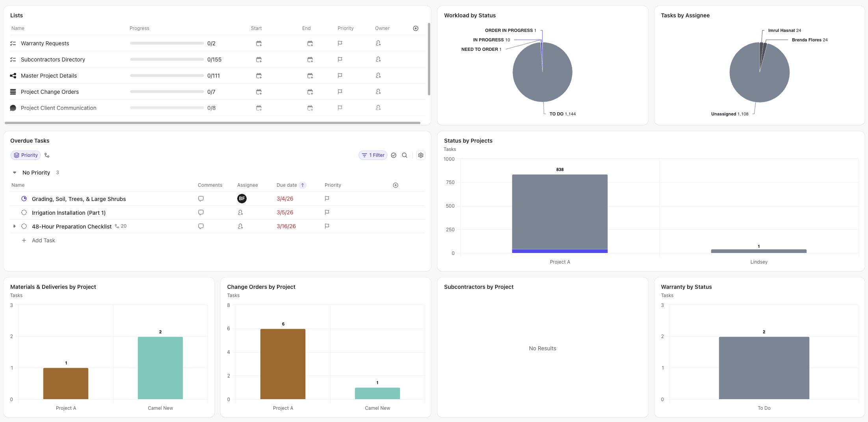868x422 pixels.
Task: Set end date for Project Change Orders
Action: [310, 92]
